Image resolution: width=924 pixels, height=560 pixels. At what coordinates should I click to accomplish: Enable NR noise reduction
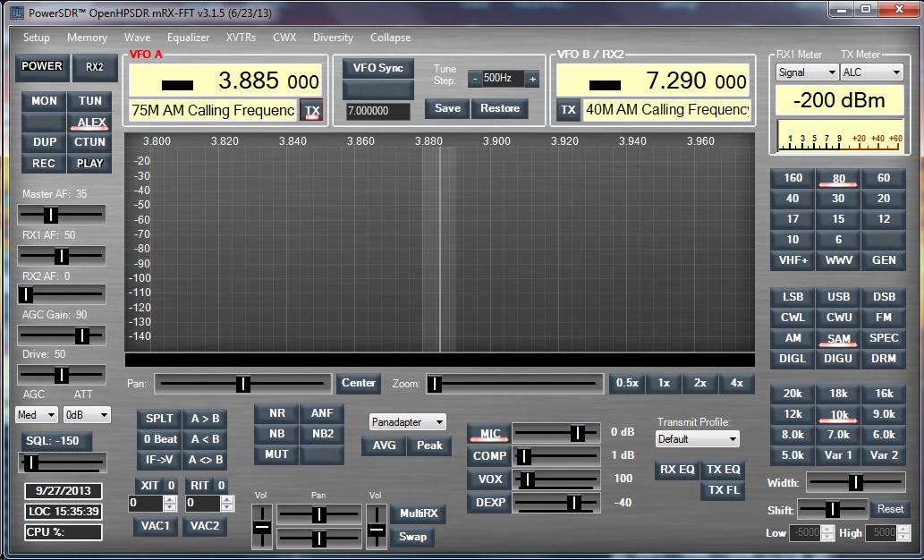click(x=277, y=413)
